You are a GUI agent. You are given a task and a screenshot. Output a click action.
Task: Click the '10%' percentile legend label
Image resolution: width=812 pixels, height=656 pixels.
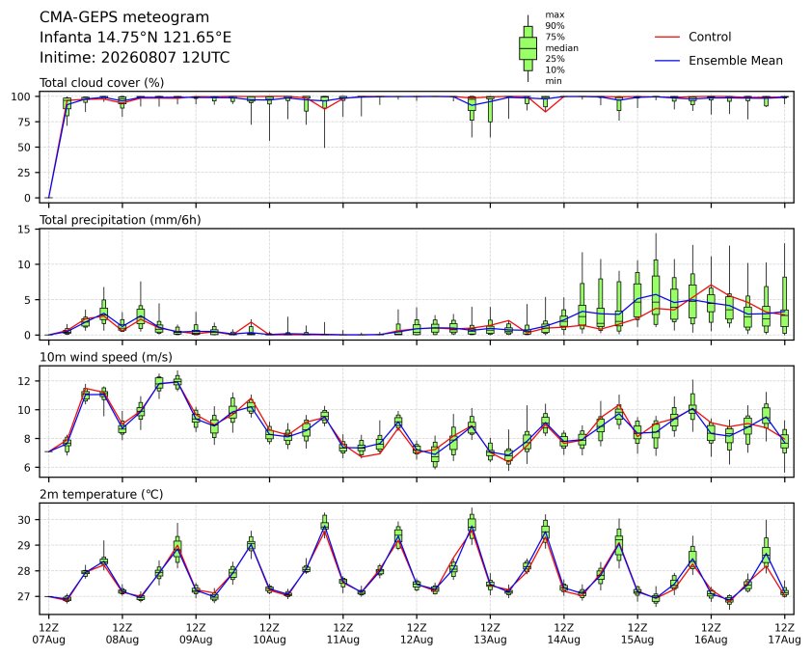[555, 69]
